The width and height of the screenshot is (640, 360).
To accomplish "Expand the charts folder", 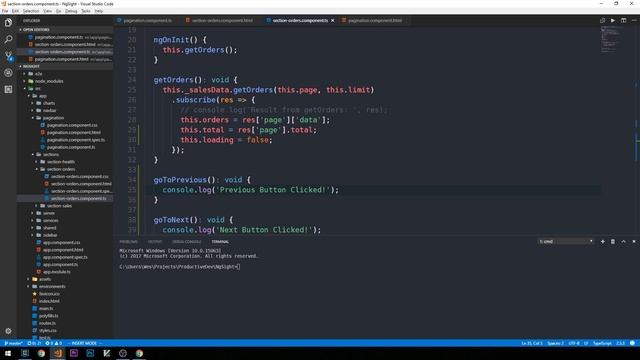I will 49,103.
